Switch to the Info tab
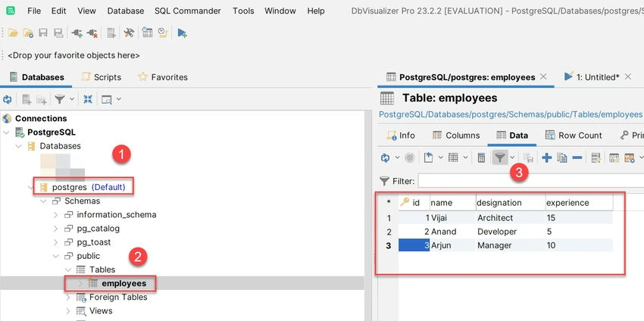 click(401, 136)
